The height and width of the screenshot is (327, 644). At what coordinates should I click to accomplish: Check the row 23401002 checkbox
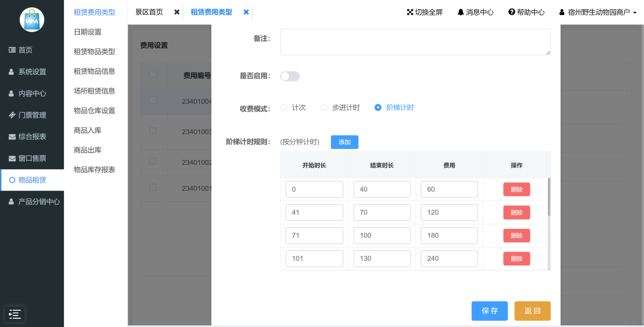click(153, 161)
